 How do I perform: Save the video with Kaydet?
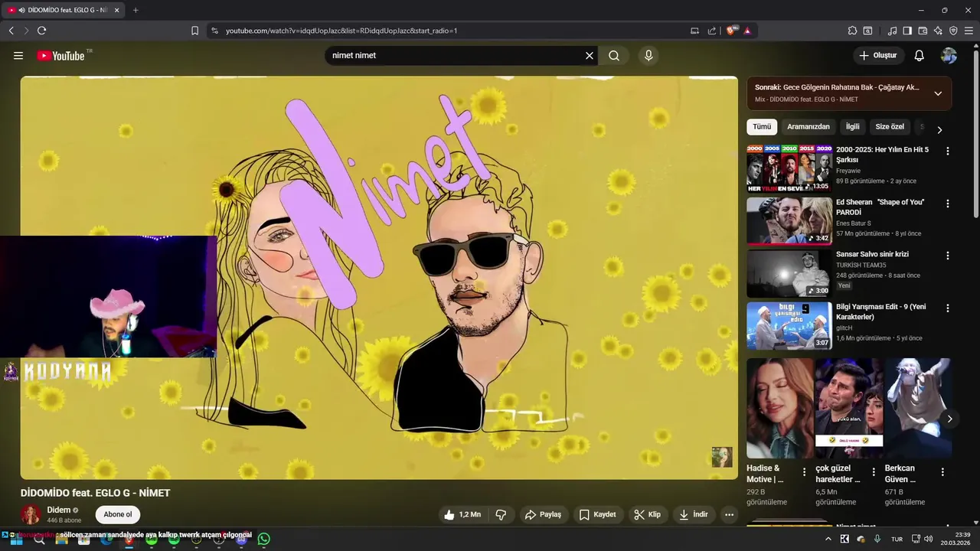coord(597,515)
